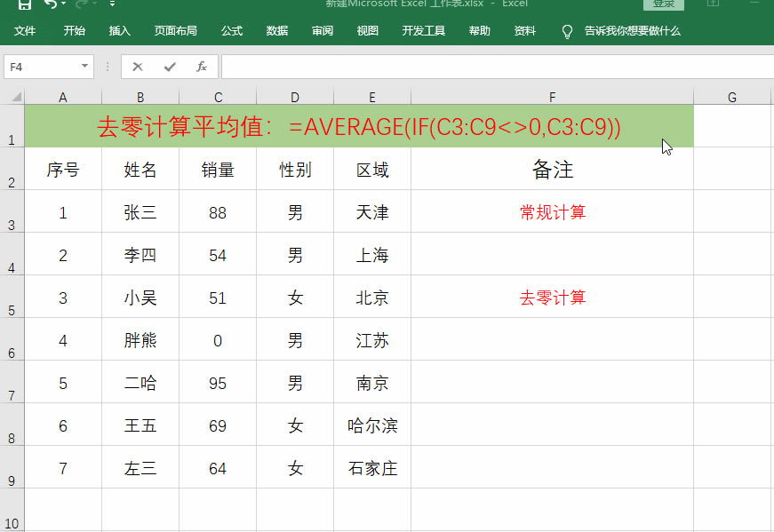Viewport: 774px width, 532px height.
Task: Open the Customize Quick Access Toolbar dropdown
Action: point(113,4)
